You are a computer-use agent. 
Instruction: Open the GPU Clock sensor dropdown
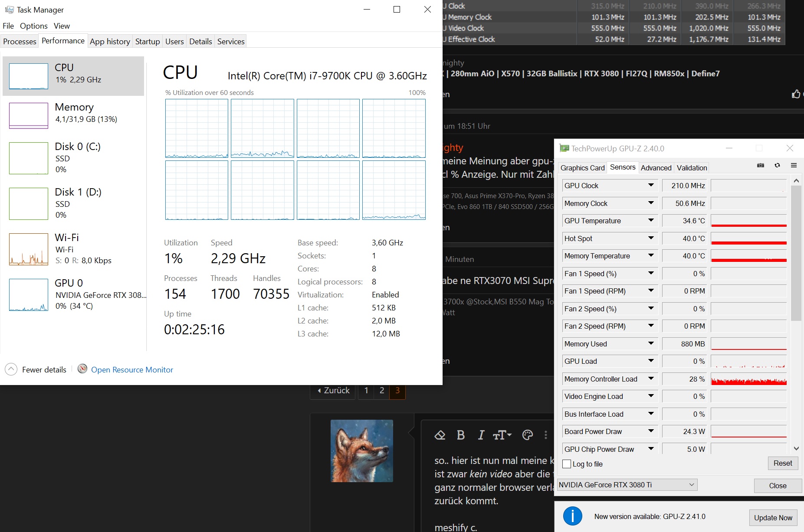pyautogui.click(x=651, y=186)
